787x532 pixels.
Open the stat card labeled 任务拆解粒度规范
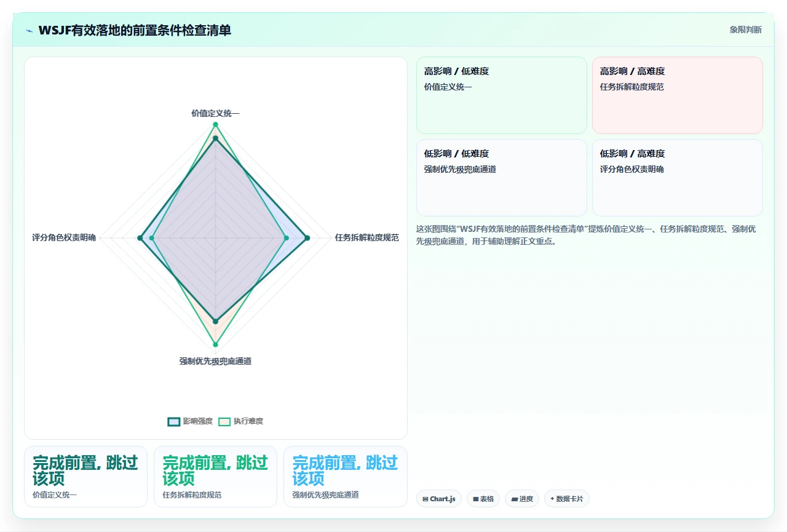tap(215, 477)
